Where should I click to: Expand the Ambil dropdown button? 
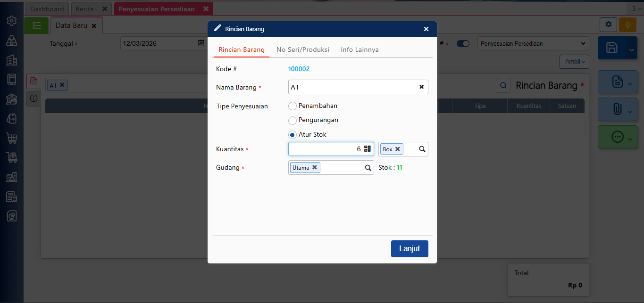coord(574,61)
